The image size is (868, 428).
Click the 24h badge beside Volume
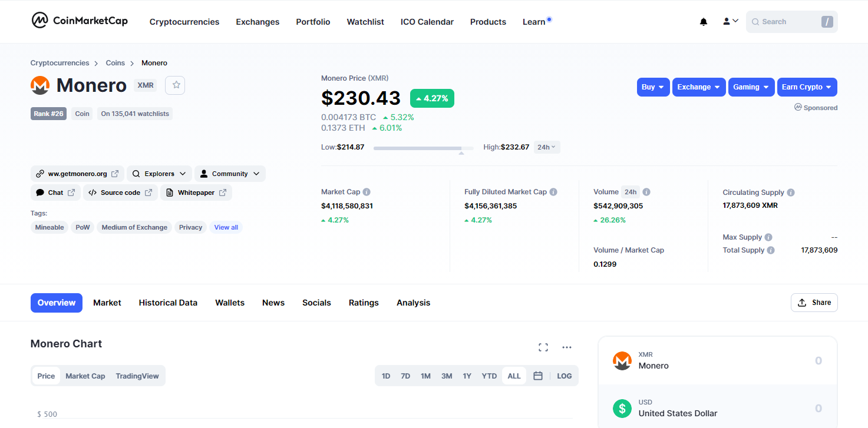pos(631,192)
